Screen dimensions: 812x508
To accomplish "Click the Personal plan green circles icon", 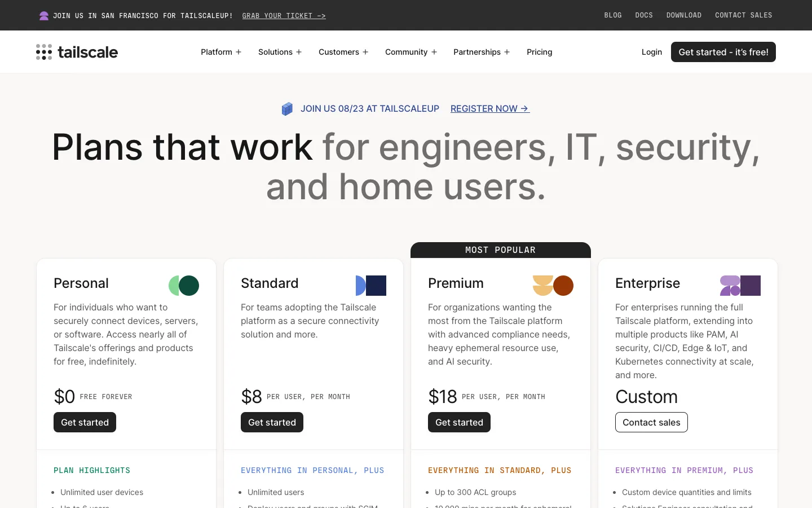I will coord(184,286).
